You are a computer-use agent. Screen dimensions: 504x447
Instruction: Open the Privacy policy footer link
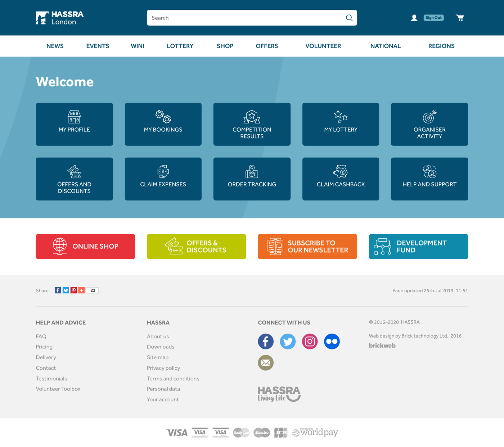pos(163,368)
